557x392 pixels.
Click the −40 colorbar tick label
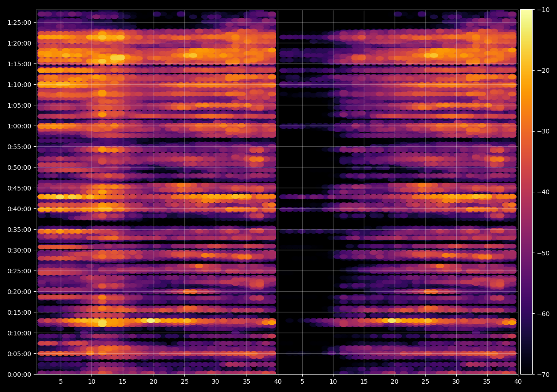[x=543, y=192]
